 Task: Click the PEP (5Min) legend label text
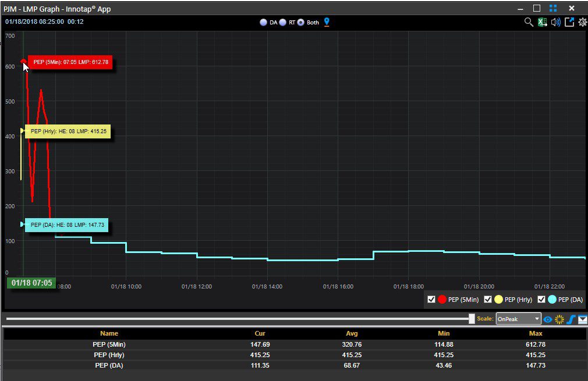coord(463,300)
